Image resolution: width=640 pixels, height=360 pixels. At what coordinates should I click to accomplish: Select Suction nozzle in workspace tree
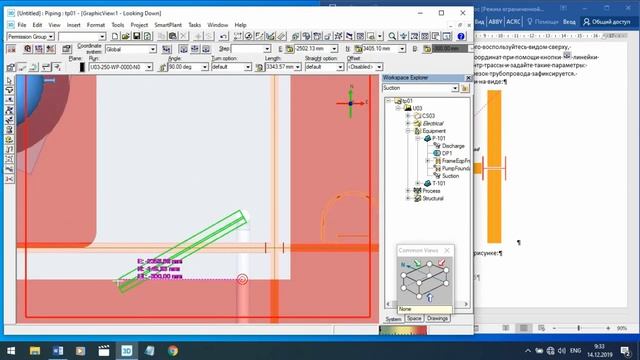click(x=451, y=176)
